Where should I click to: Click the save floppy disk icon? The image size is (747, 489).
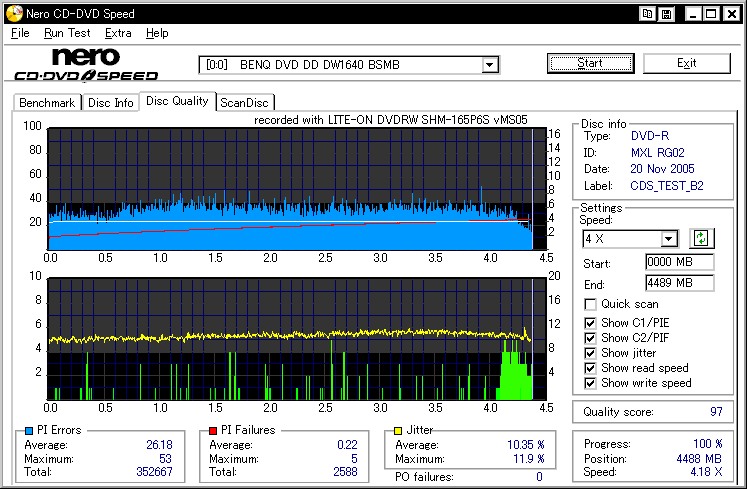(665, 14)
